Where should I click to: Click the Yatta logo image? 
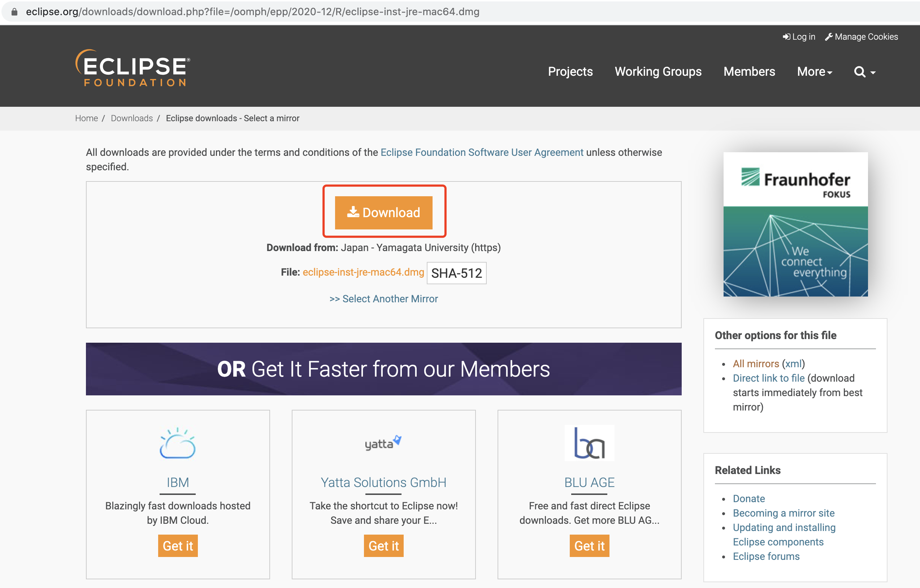point(383,443)
